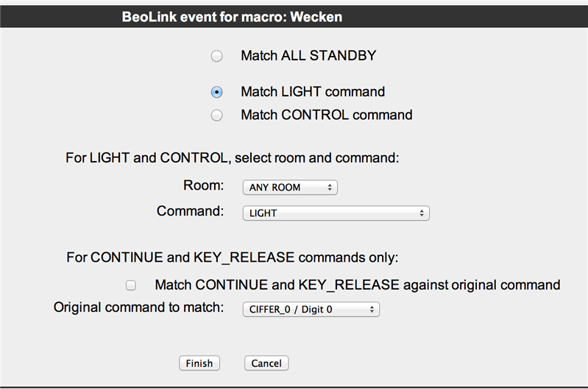Pick the Match CONTROL command radio button
Image resolution: width=588 pixels, height=389 pixels.
[x=216, y=115]
